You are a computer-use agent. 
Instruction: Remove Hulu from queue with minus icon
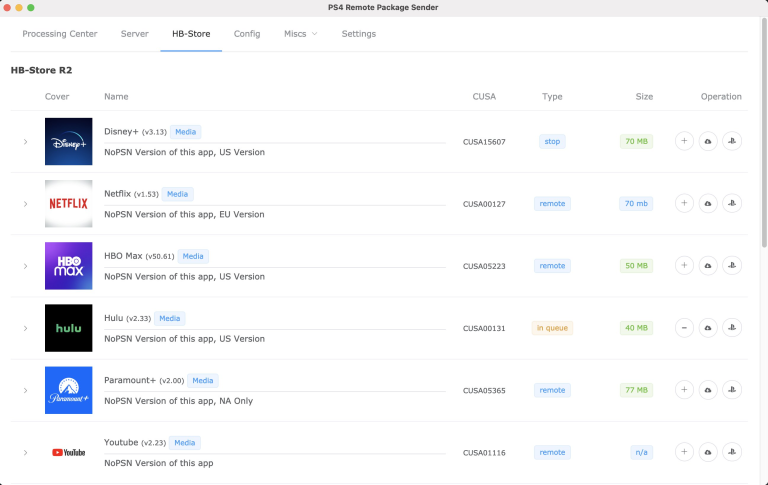click(x=684, y=328)
